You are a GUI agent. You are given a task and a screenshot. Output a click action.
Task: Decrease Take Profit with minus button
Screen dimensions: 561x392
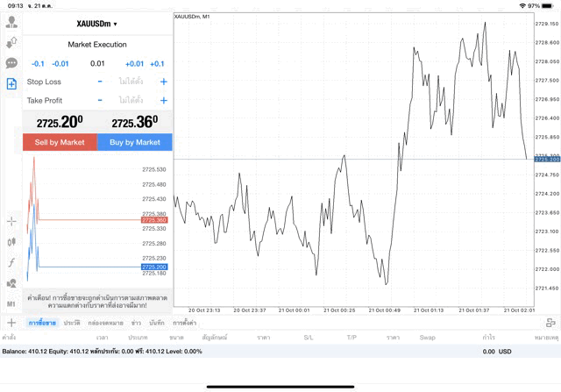[100, 101]
